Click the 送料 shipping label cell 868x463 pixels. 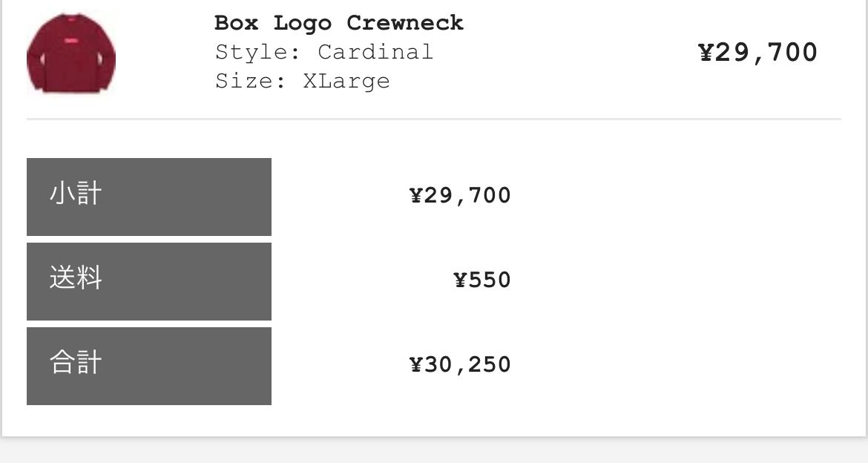149,281
